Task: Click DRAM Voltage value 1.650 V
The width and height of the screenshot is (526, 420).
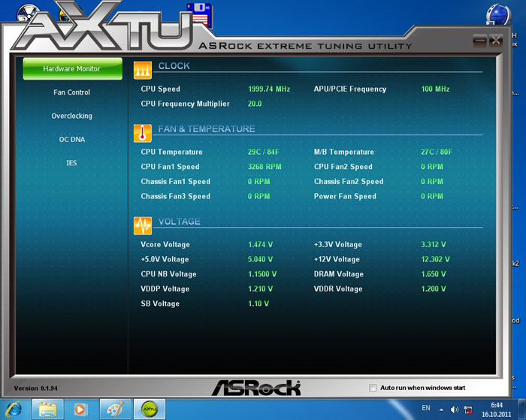Action: click(434, 274)
